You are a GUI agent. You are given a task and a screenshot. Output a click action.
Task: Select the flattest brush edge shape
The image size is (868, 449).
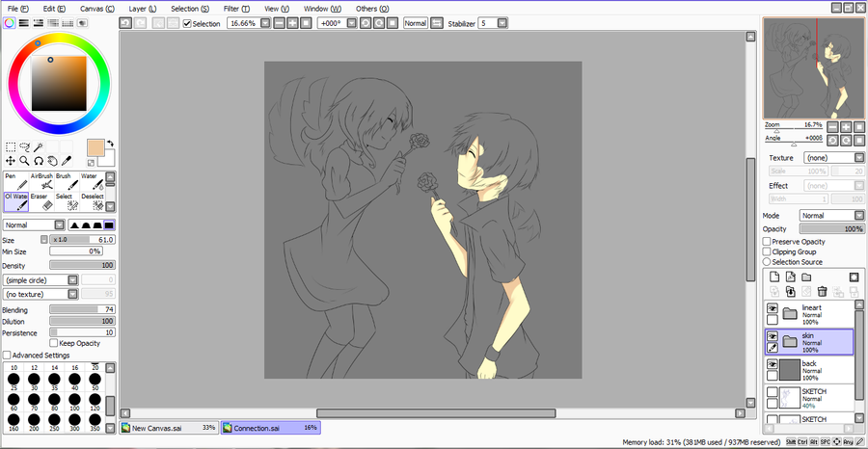pyautogui.click(x=110, y=225)
